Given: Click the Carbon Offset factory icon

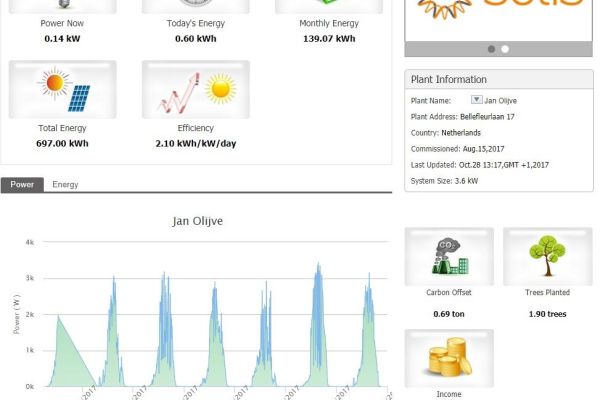Looking at the screenshot, I should click(x=448, y=257).
